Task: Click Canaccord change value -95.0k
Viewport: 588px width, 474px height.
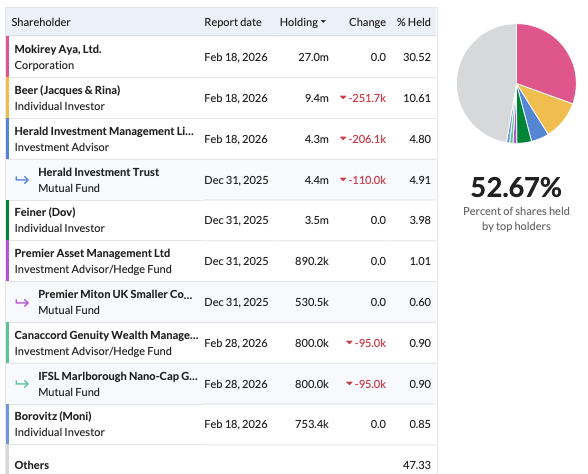Action: pos(366,343)
